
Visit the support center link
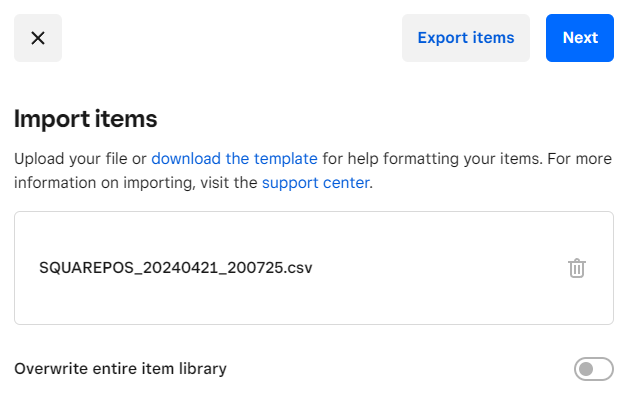[x=316, y=183]
